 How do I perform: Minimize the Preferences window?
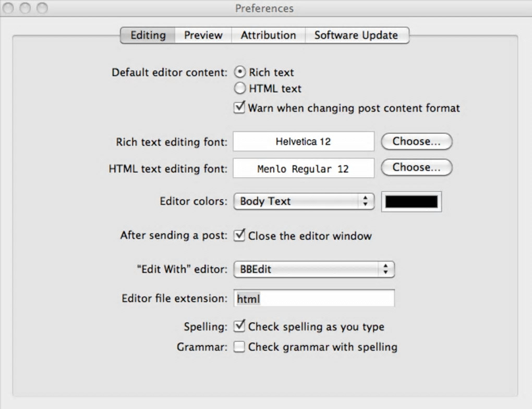coord(25,8)
